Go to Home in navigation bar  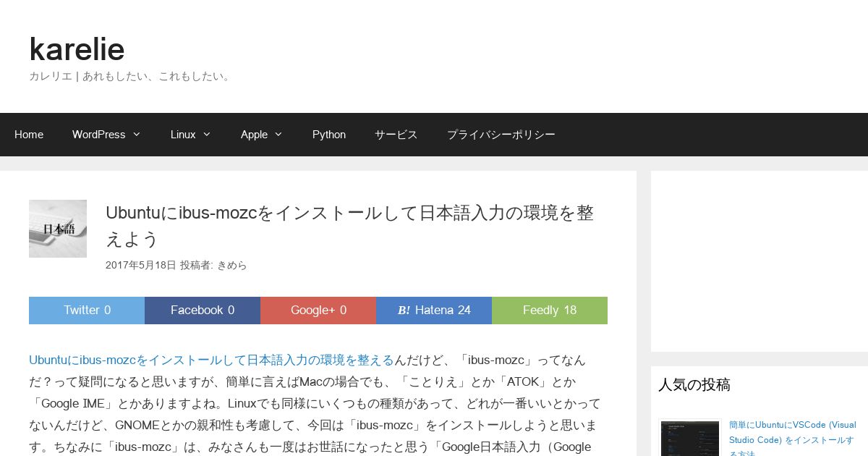[29, 135]
